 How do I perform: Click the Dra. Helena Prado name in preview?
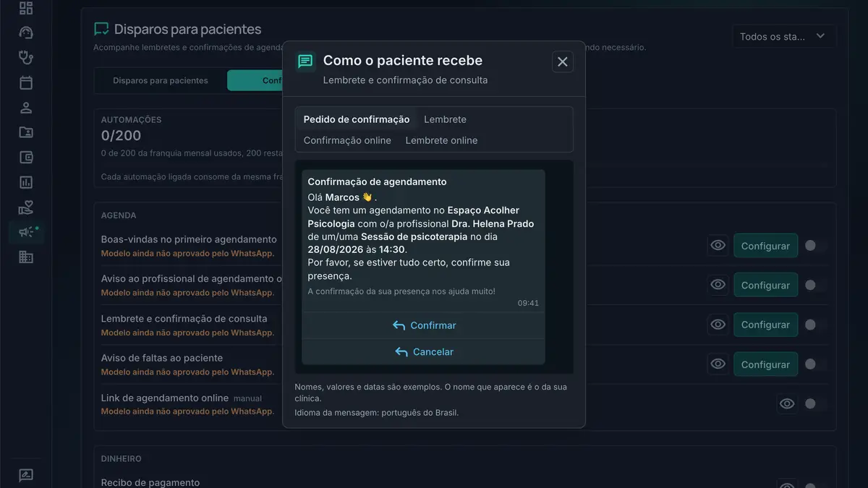(x=492, y=223)
